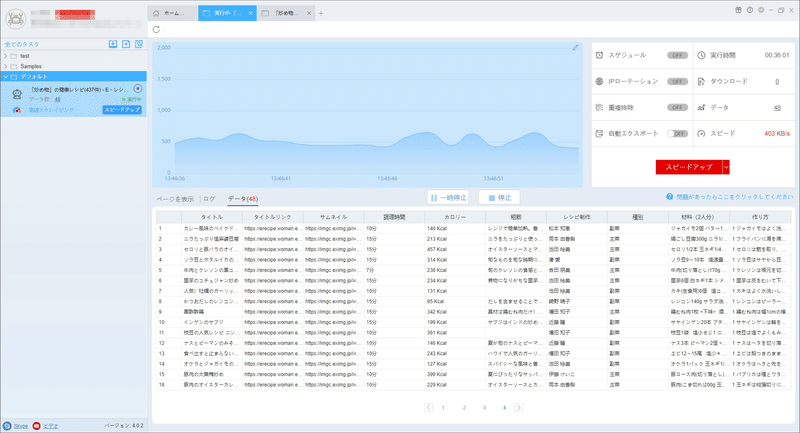
Task: Click the blue question mark help icon
Action: point(669,197)
